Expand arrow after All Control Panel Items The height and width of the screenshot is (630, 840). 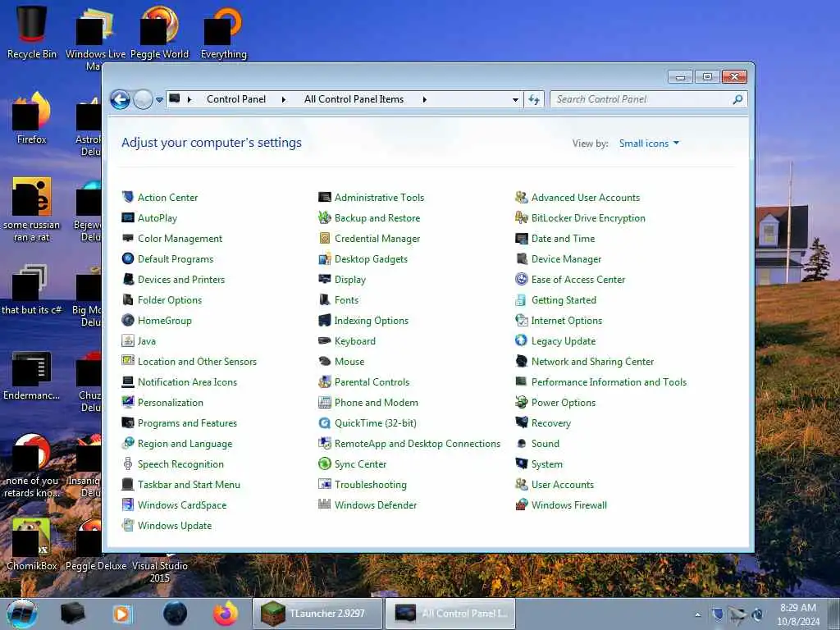(x=424, y=99)
